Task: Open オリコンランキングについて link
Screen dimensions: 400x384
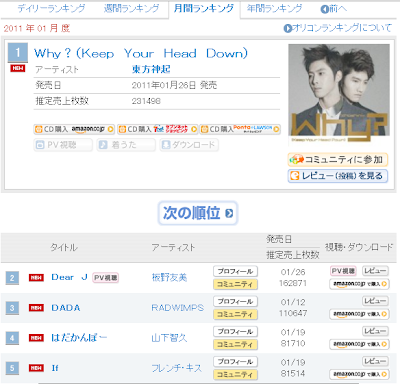Action: point(338,28)
